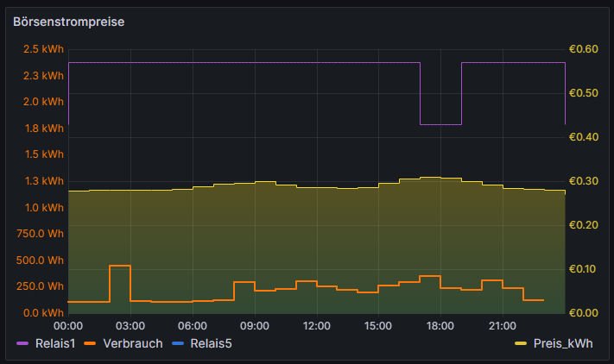This screenshot has height=364, width=614.
Task: Toggle the Verbrauch series legend label
Action: [132, 343]
